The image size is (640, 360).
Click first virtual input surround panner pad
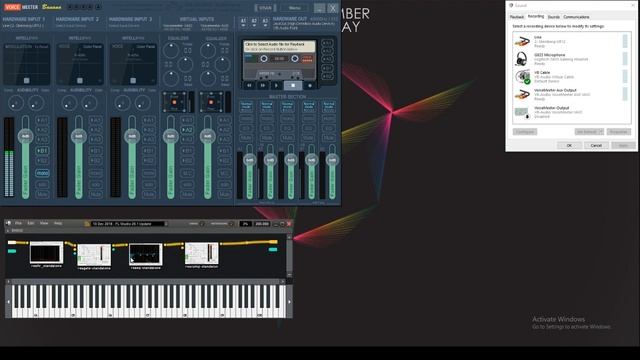click(174, 102)
